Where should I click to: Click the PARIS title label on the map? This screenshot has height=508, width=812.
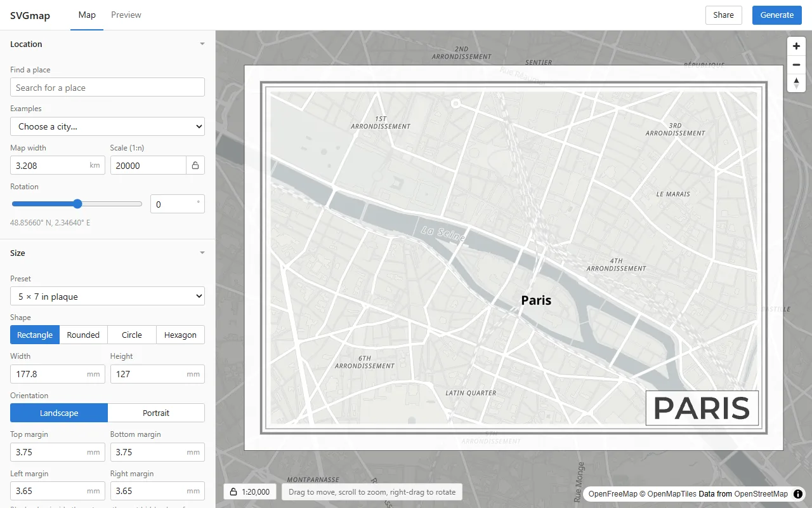[702, 408]
